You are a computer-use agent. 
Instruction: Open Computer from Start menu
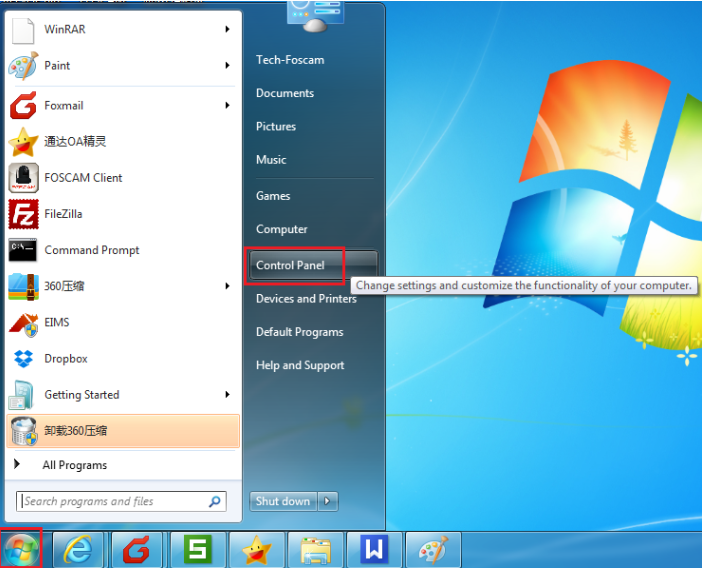click(x=282, y=229)
